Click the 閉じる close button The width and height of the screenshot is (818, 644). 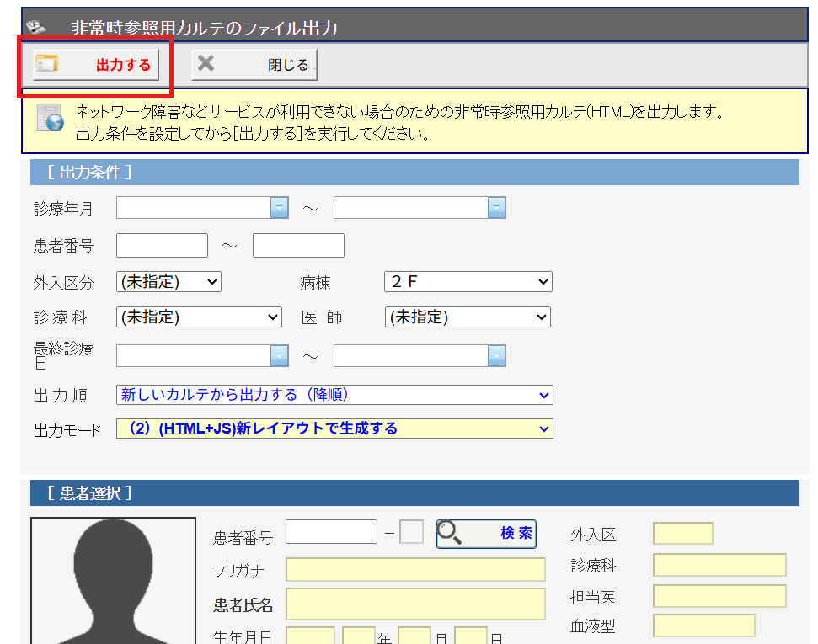[x=254, y=65]
